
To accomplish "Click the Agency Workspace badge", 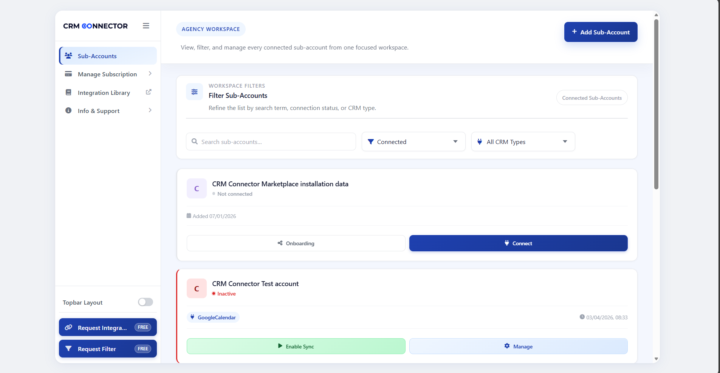I will (211, 29).
